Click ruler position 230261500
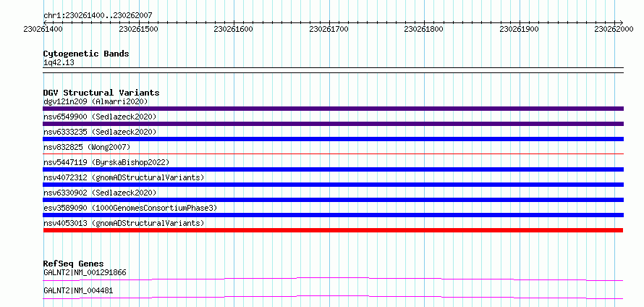This screenshot has height=307, width=644. tap(138, 29)
